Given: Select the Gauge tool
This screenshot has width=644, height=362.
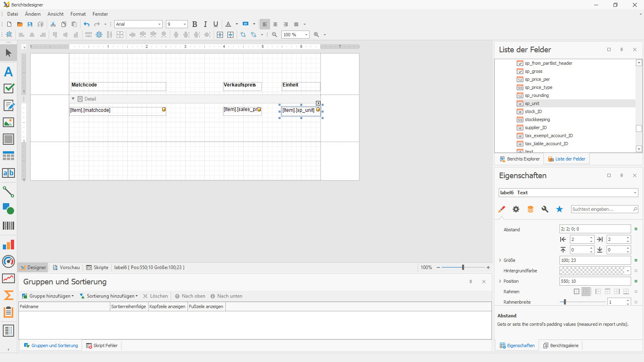Looking at the screenshot, I should coord(8,261).
